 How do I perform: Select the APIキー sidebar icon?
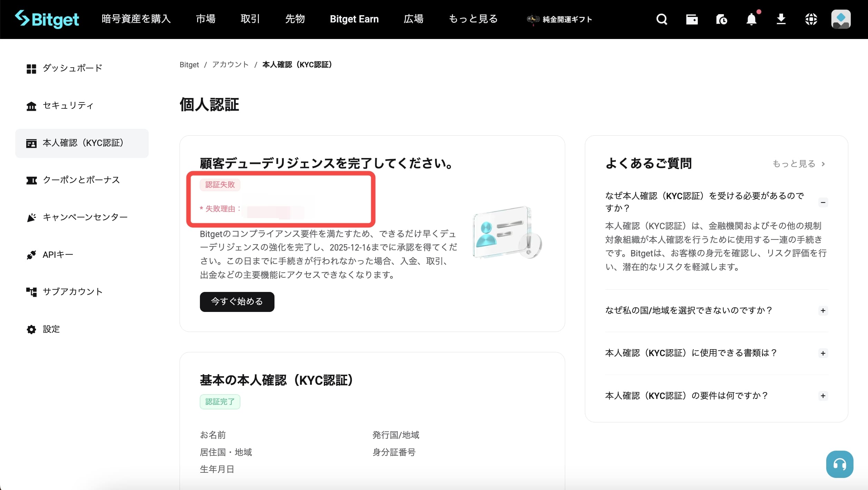click(31, 255)
